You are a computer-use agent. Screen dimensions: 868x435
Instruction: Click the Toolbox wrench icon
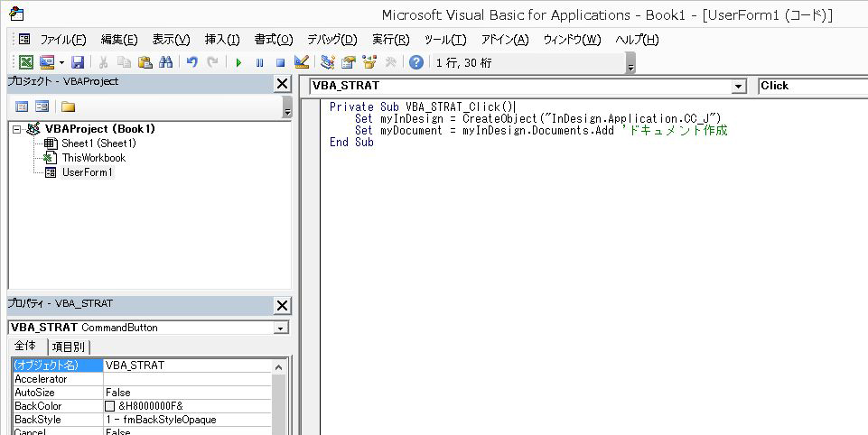point(390,62)
